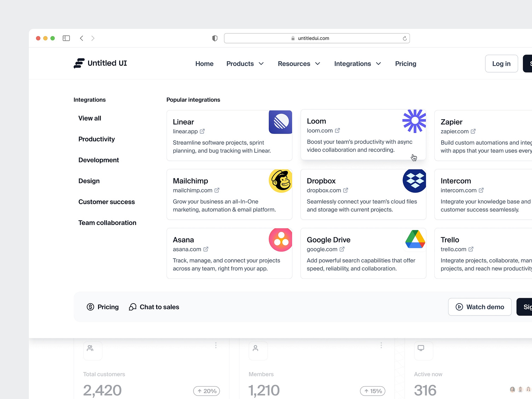Toggle the browser sidebar icon
Viewport: 532px width, 399px height.
(66, 38)
